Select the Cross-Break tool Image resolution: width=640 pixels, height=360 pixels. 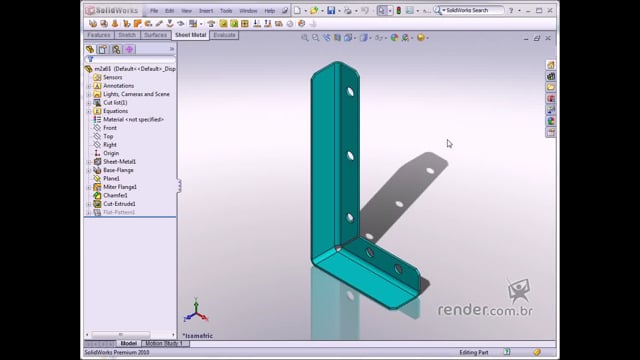tap(181, 24)
